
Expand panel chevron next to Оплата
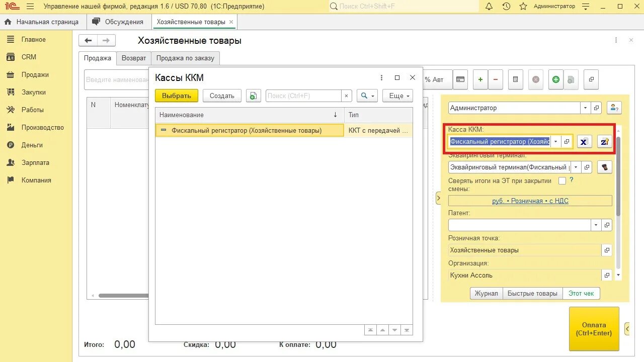[627, 329]
